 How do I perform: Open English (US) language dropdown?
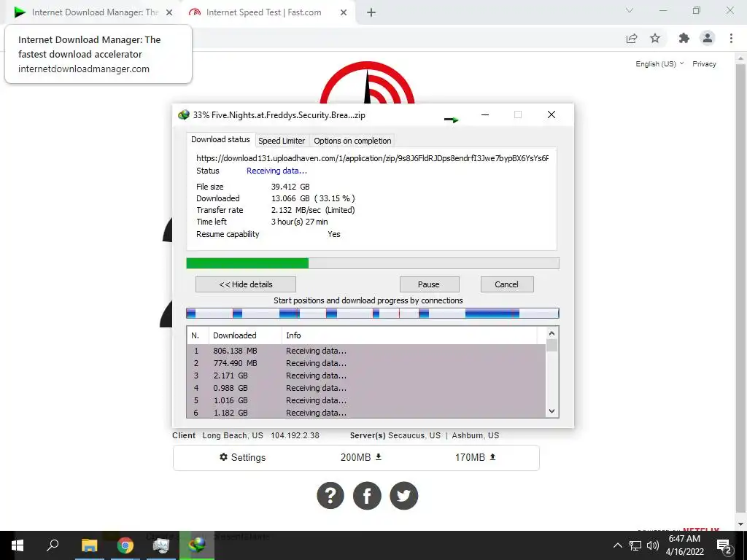[x=659, y=64]
